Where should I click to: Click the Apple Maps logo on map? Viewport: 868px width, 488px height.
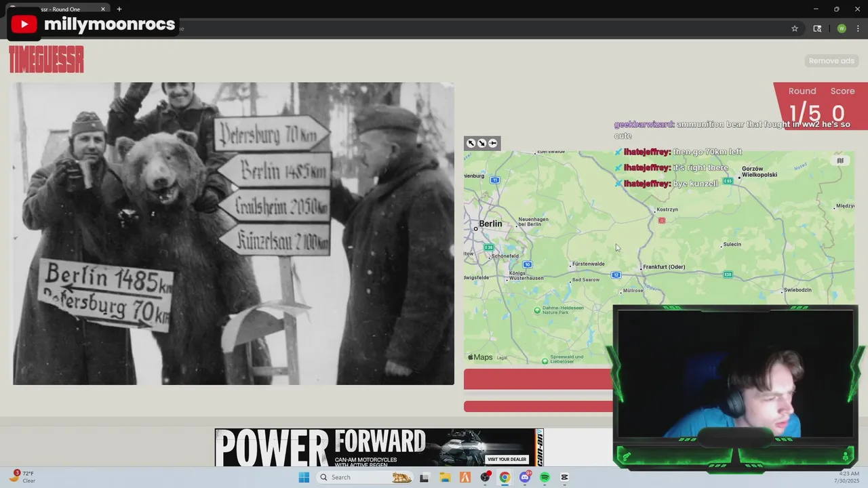pyautogui.click(x=480, y=357)
